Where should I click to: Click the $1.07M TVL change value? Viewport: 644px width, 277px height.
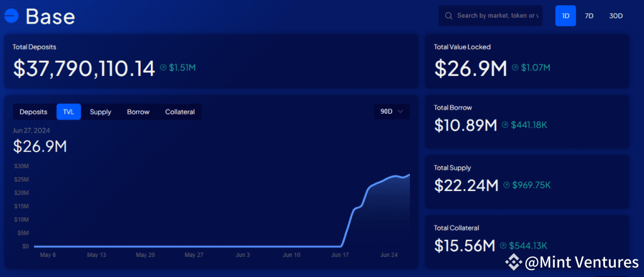coord(535,68)
